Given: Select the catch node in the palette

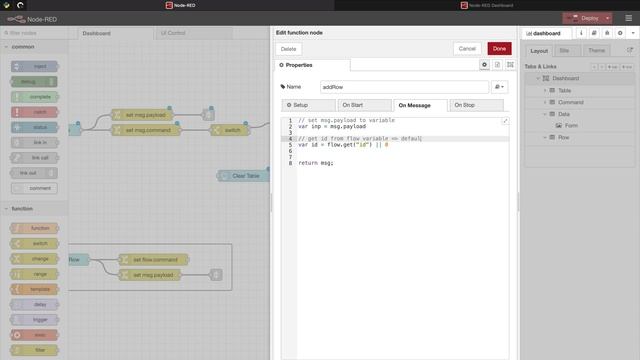Looking at the screenshot, I should tap(35, 112).
